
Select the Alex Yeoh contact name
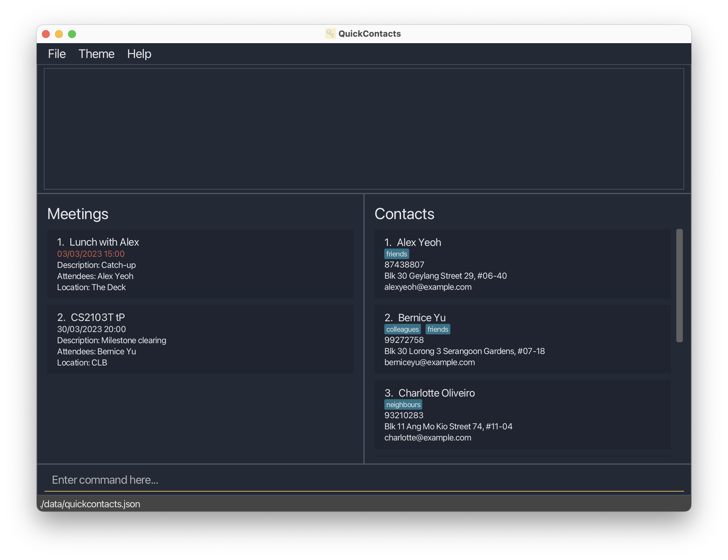[419, 242]
